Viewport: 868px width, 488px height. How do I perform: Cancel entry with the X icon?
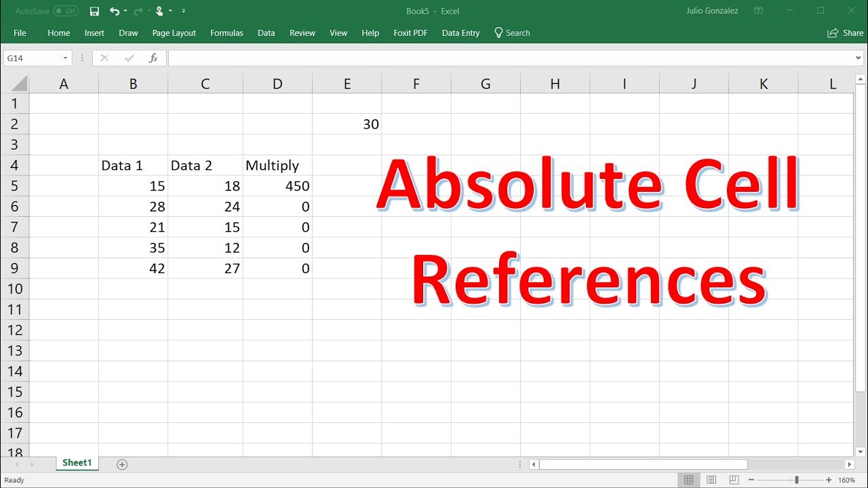click(104, 58)
